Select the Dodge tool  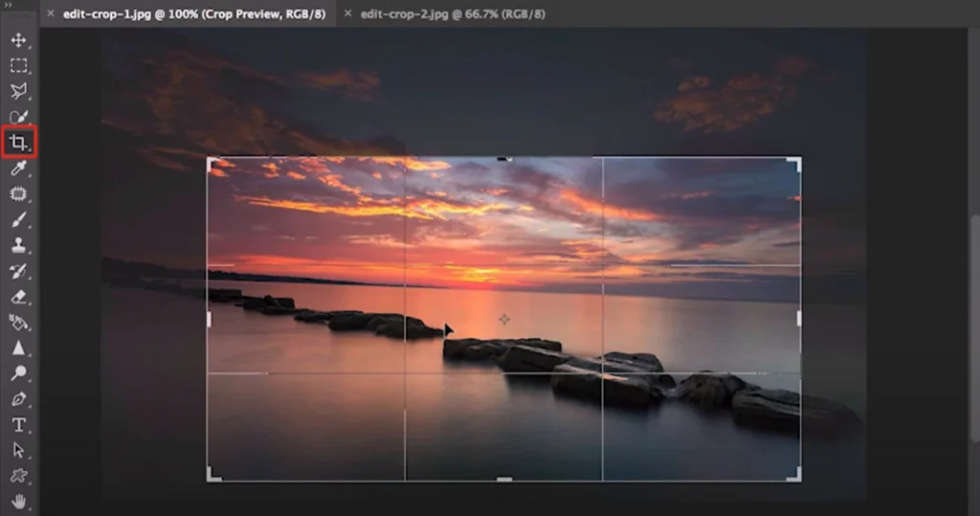[18, 373]
